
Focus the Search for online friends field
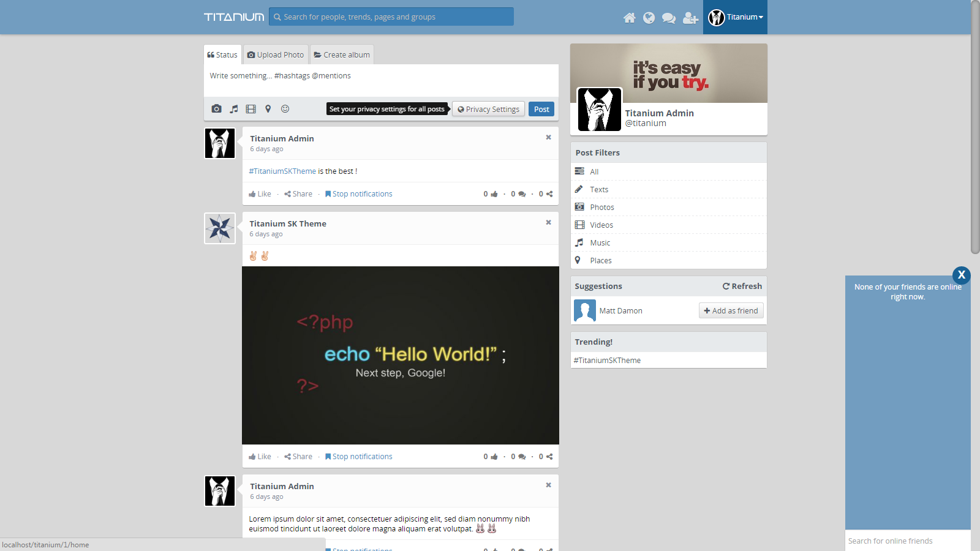coord(908,541)
